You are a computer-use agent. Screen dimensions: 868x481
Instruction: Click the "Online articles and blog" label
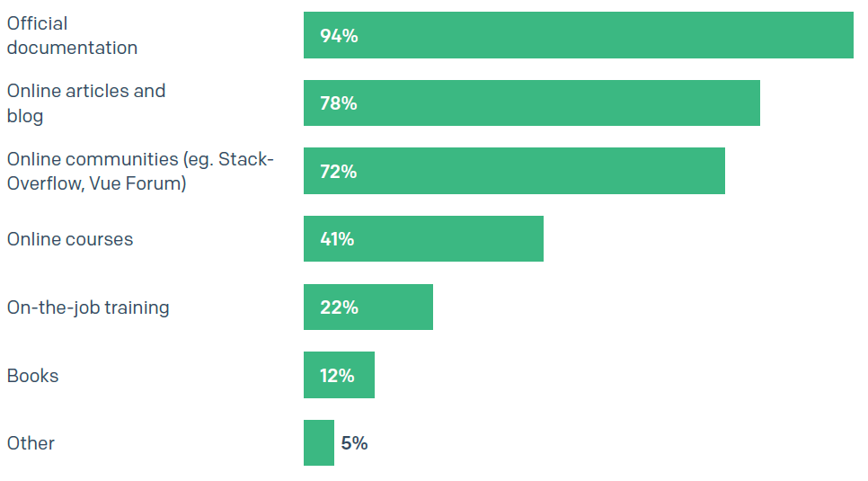[x=85, y=103]
